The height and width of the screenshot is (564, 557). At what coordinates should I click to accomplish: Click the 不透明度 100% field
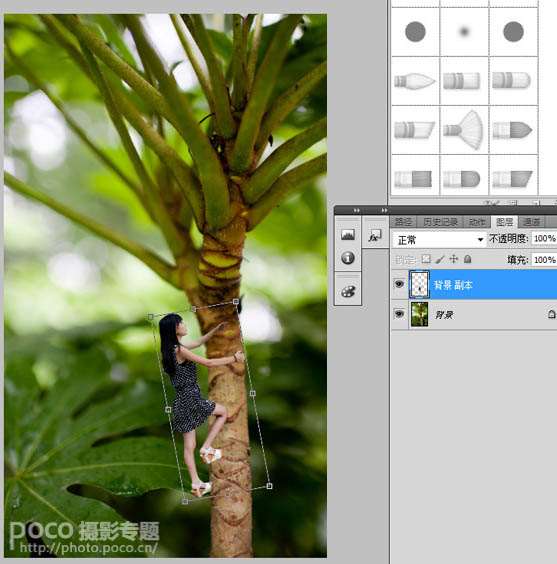(x=544, y=238)
